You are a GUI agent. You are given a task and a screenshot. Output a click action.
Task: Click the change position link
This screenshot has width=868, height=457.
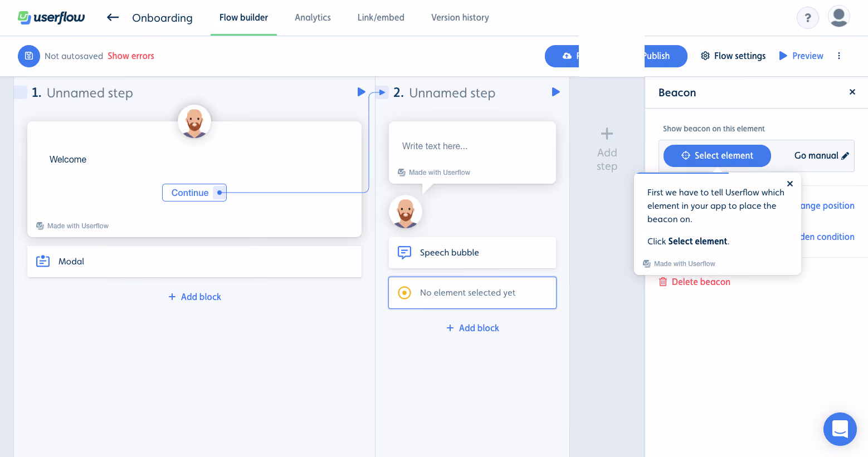(828, 205)
